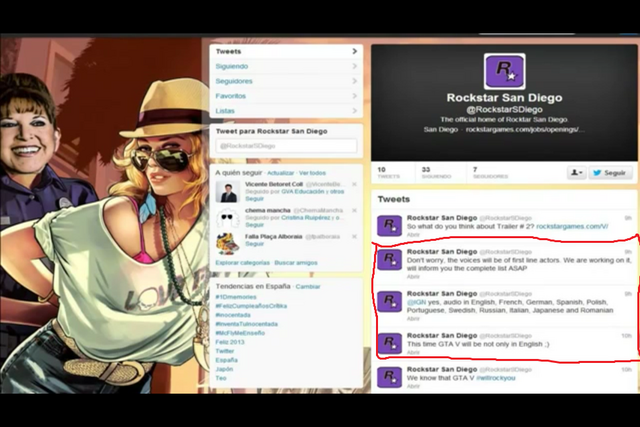640x427 pixels.
Task: Open the España trend
Action: (x=227, y=360)
